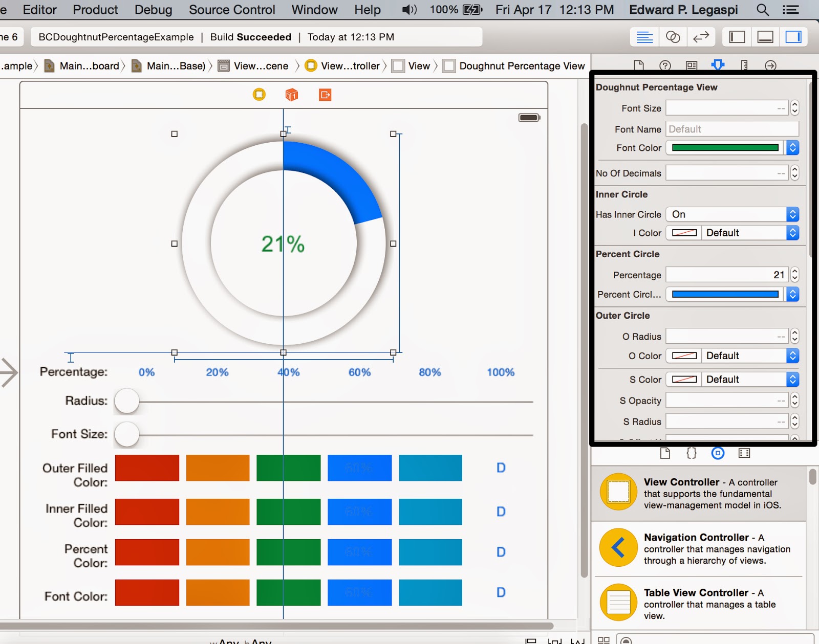Open the Attributes inspector

pos(718,65)
